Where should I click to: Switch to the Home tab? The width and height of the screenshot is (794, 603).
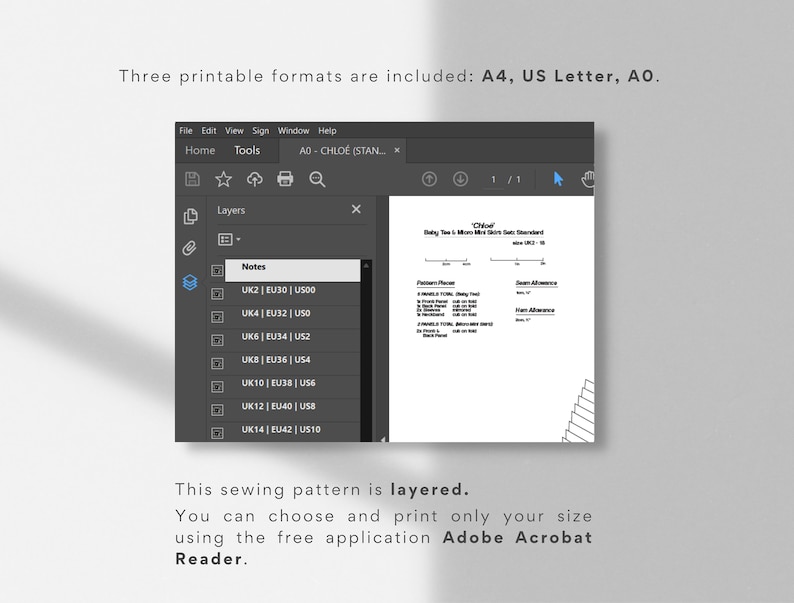[x=200, y=150]
